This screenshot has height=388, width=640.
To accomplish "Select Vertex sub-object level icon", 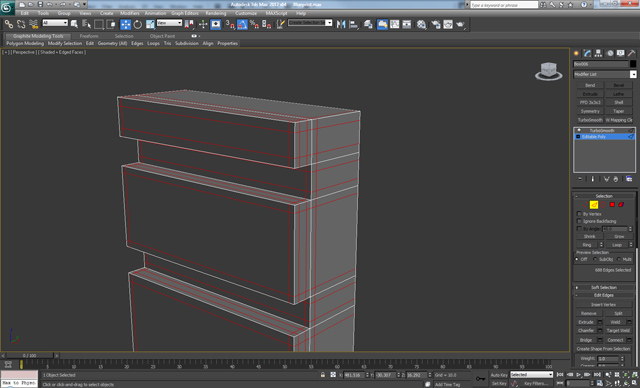I will pyautogui.click(x=584, y=204).
